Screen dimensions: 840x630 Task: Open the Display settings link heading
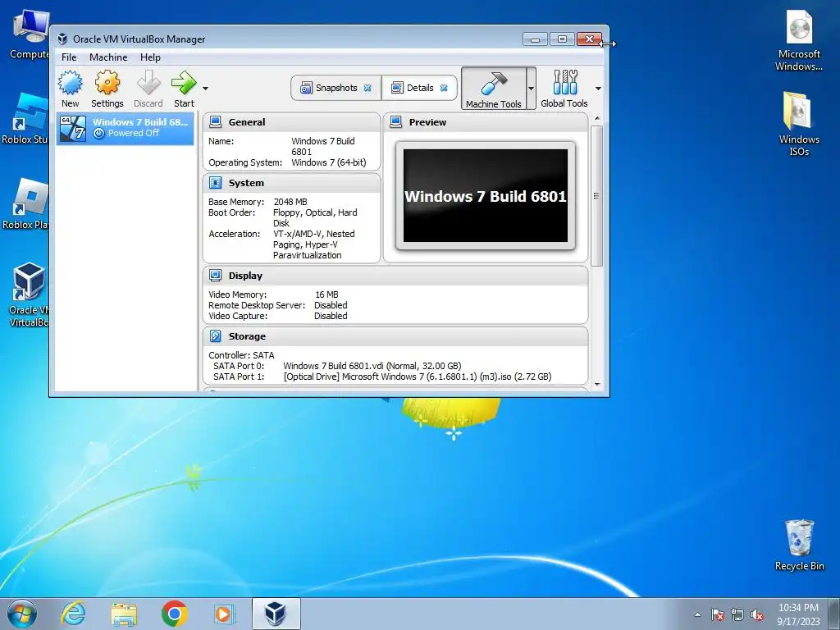[245, 276]
